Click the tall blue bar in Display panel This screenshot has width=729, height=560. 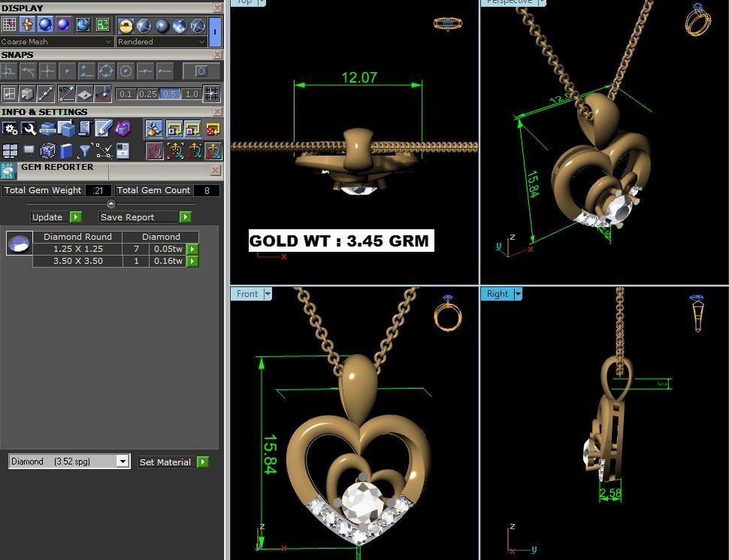(x=215, y=32)
